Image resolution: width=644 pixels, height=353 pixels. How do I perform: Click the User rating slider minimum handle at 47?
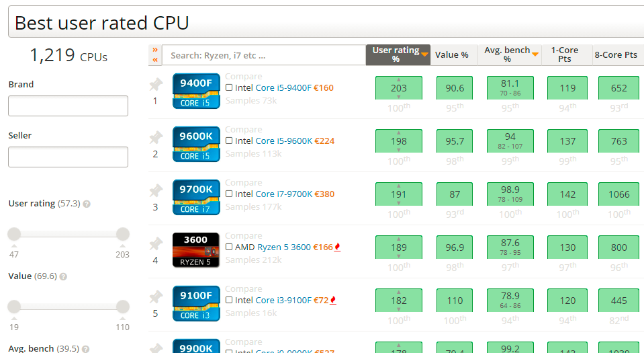14,234
